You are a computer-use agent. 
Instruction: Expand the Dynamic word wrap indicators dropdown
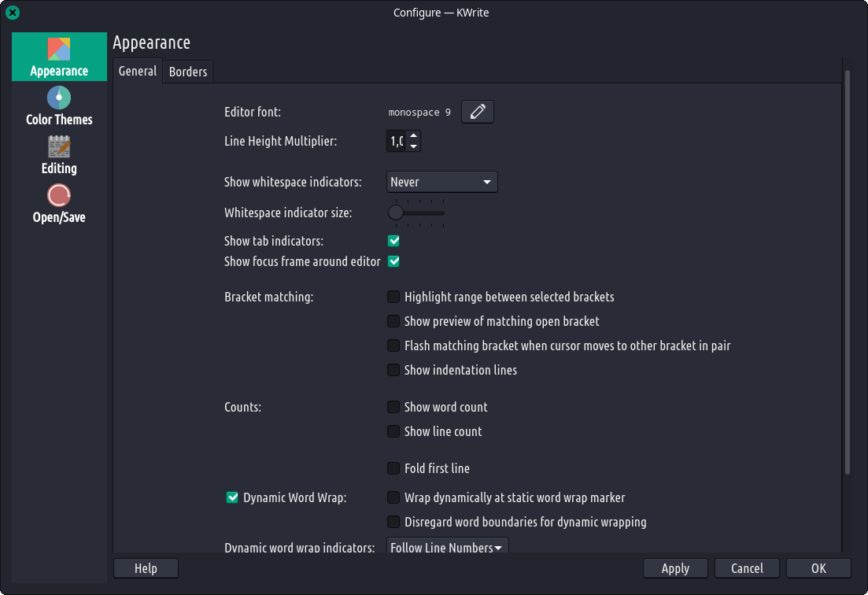(x=447, y=547)
